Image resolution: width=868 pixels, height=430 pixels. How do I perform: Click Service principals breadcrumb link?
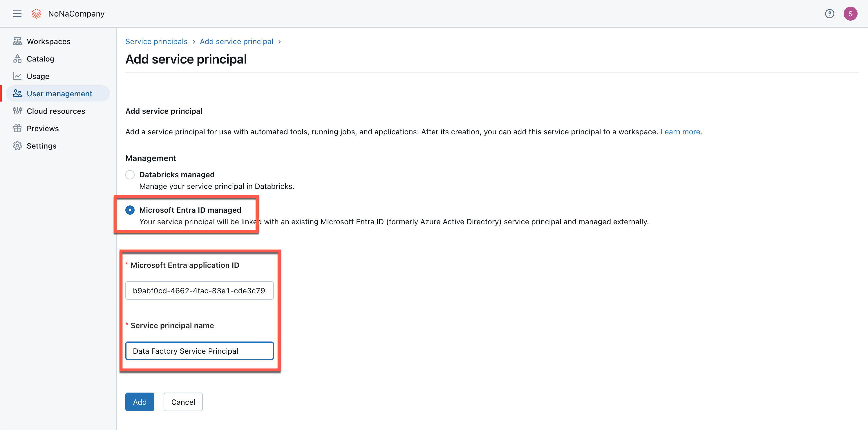point(156,41)
